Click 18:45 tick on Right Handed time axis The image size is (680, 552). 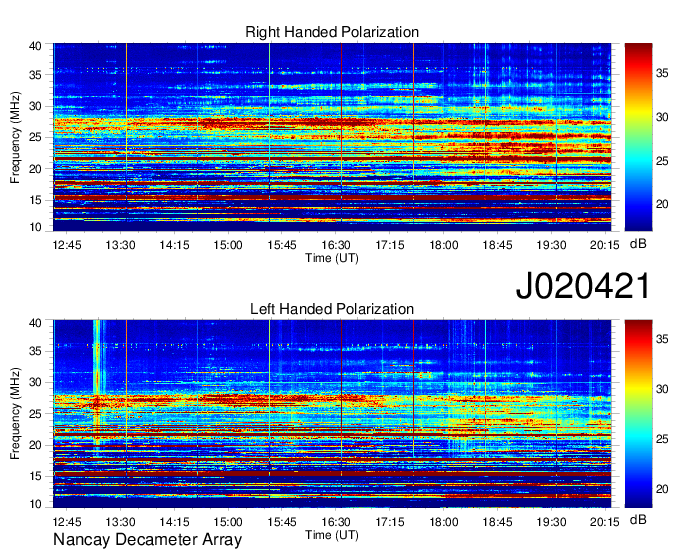497,245
